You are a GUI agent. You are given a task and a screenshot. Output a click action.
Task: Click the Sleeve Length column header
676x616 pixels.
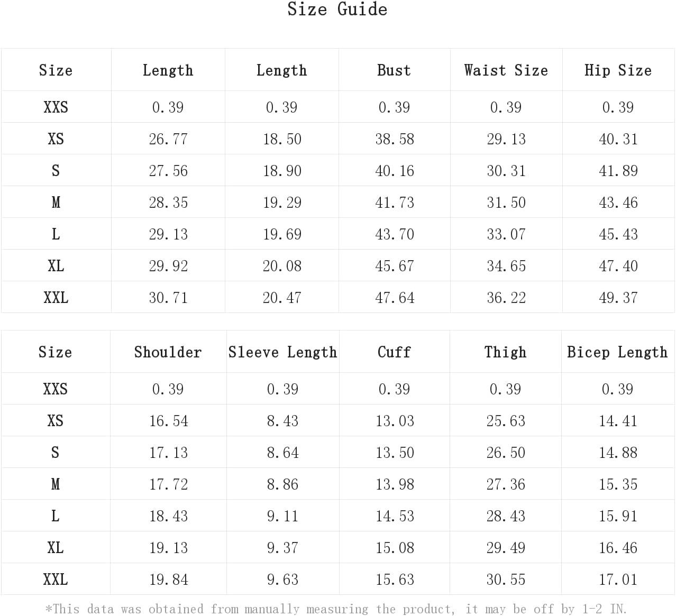(x=282, y=352)
